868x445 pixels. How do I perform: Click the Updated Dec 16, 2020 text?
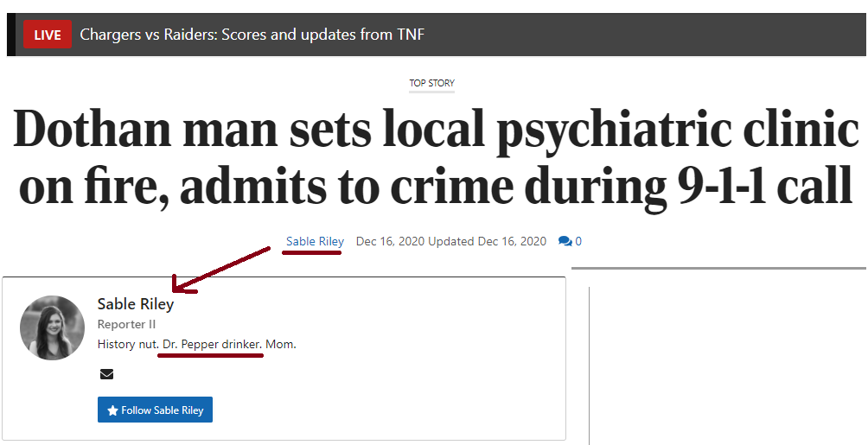click(487, 241)
